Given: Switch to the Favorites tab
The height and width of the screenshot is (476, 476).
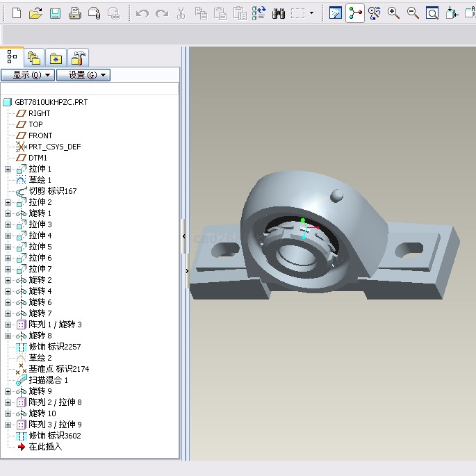Looking at the screenshot, I should coord(56,58).
